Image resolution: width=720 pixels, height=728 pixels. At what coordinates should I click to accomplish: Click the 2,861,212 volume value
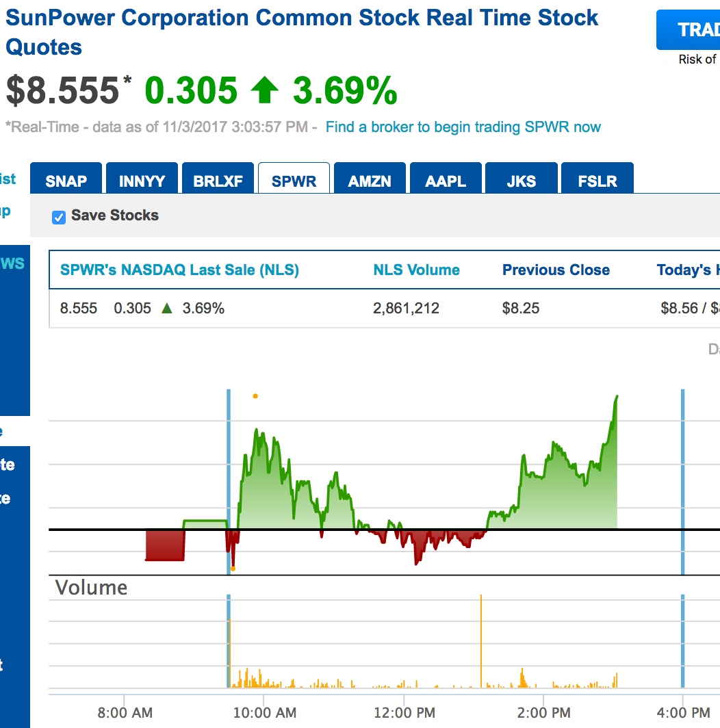(406, 308)
